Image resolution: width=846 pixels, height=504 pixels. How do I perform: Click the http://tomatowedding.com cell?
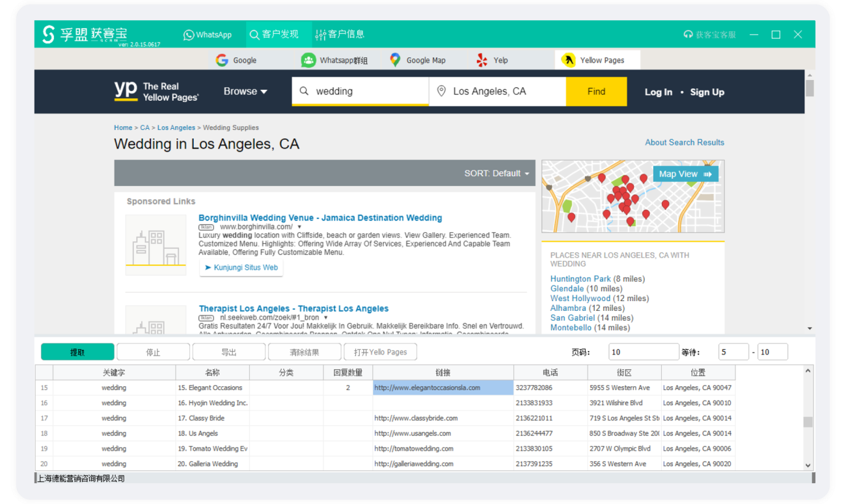coord(443,449)
